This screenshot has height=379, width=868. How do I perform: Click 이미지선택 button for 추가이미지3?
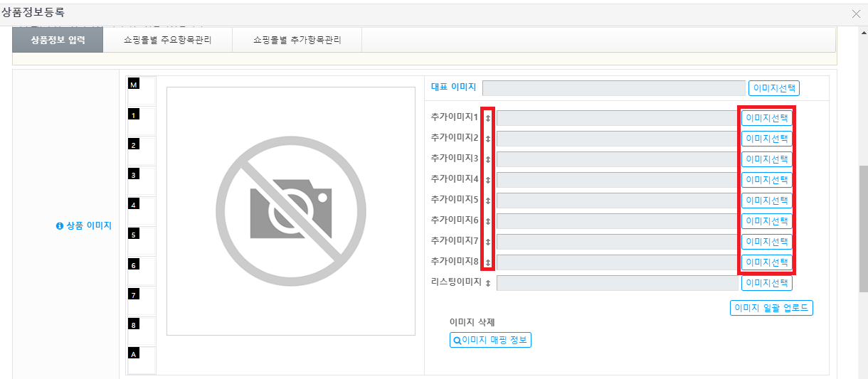point(767,159)
